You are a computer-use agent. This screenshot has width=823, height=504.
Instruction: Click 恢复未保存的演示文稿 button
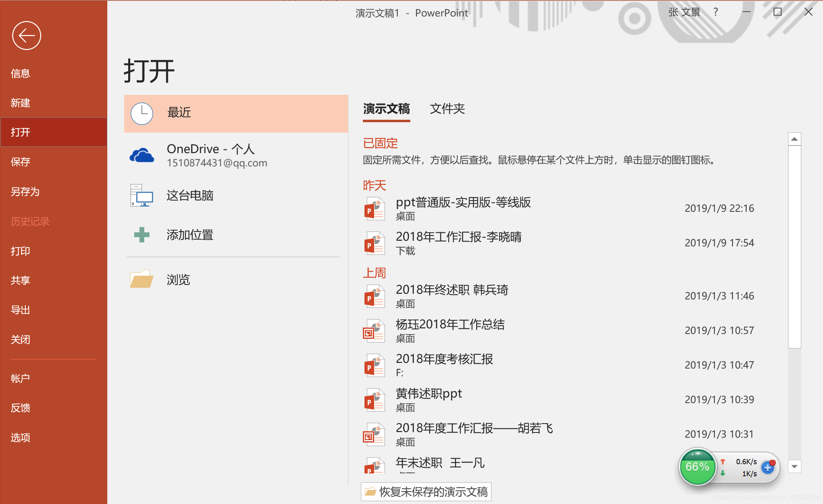pos(426,492)
